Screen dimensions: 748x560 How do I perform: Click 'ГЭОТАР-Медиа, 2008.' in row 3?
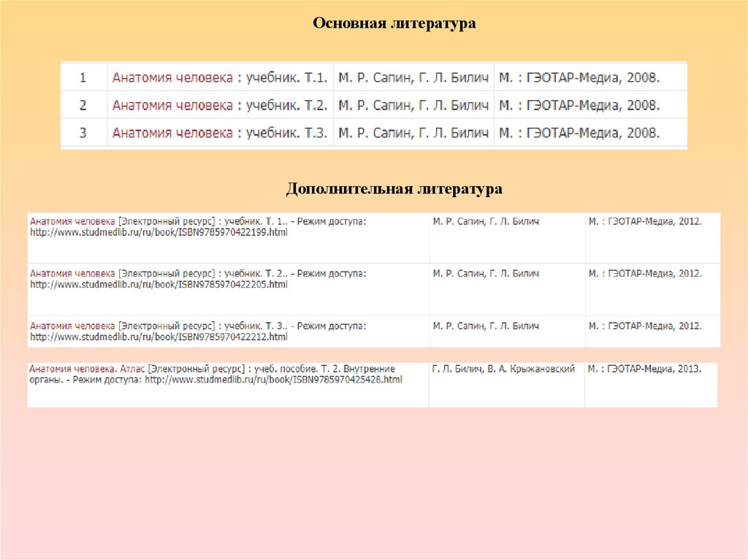592,133
